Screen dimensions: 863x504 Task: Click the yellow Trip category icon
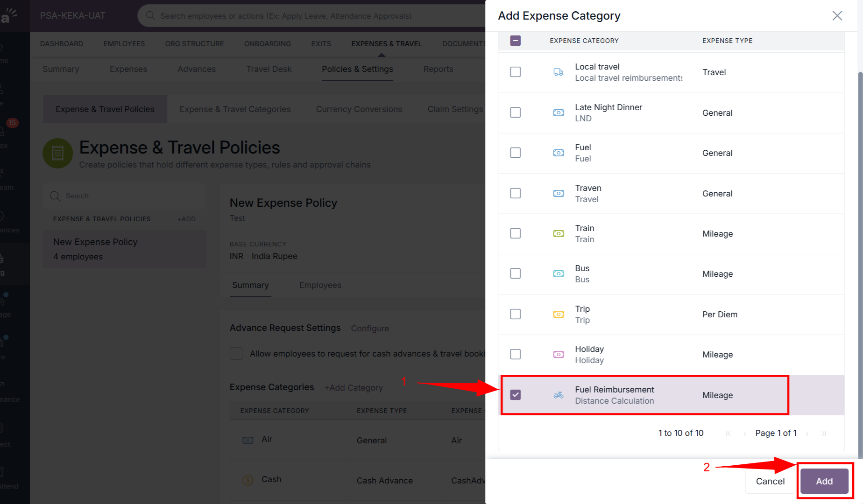click(x=558, y=315)
